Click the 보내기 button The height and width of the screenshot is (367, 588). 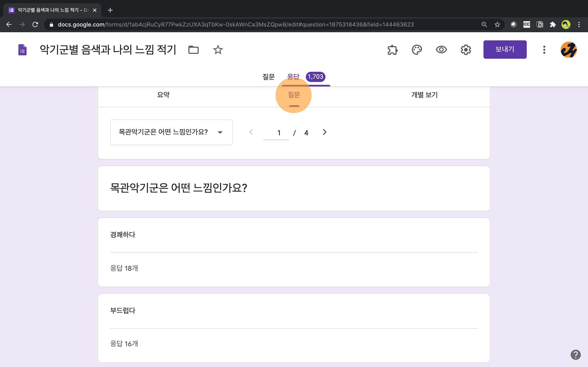(x=505, y=50)
